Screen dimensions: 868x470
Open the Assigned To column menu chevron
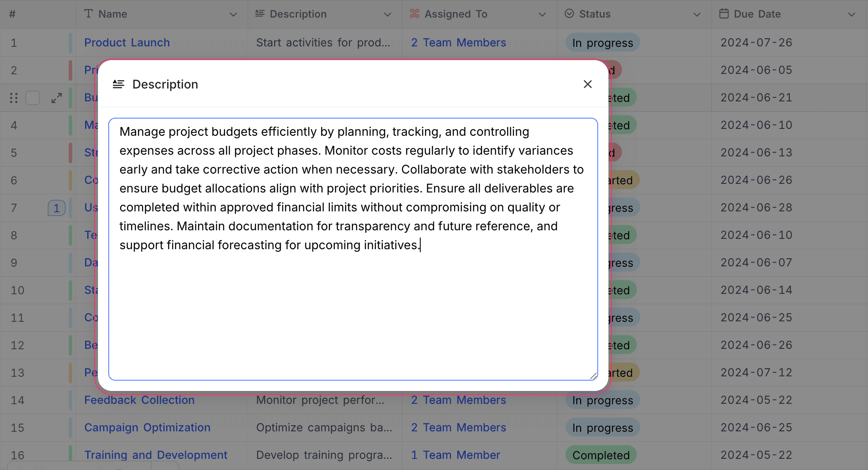(x=542, y=14)
